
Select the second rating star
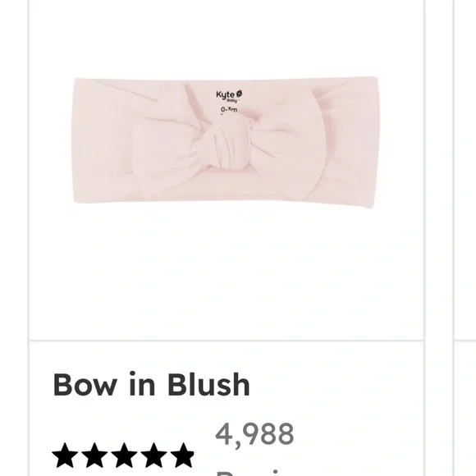(94, 455)
